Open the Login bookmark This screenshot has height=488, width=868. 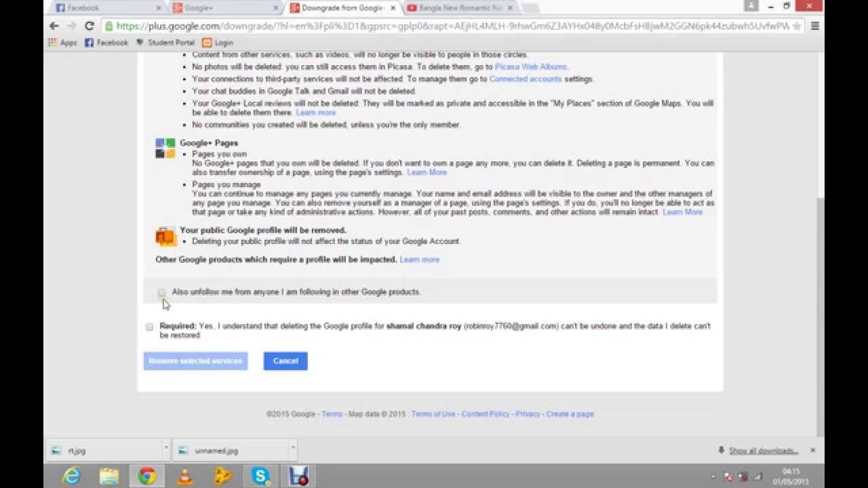(218, 42)
